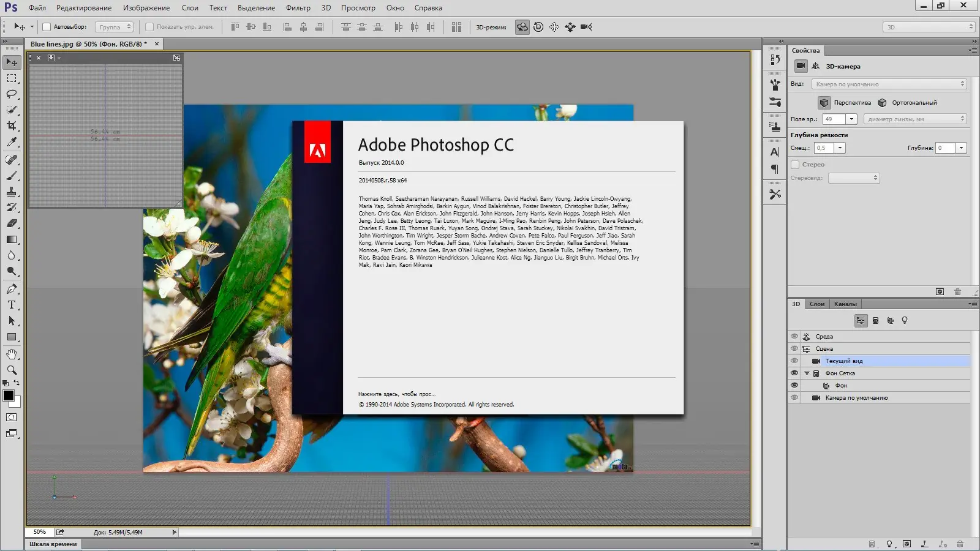The width and height of the screenshot is (980, 551).
Task: Collapse the Фон Сетка tree node
Action: (x=807, y=373)
